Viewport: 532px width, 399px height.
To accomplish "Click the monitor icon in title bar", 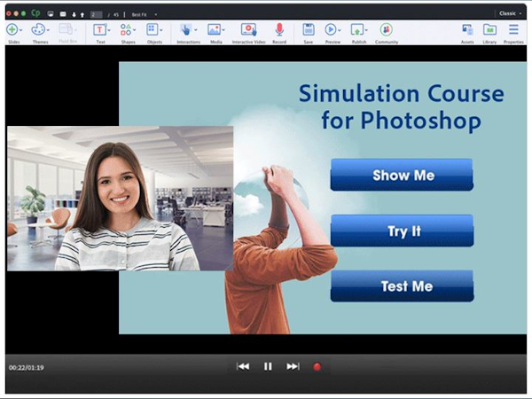I will (x=51, y=14).
